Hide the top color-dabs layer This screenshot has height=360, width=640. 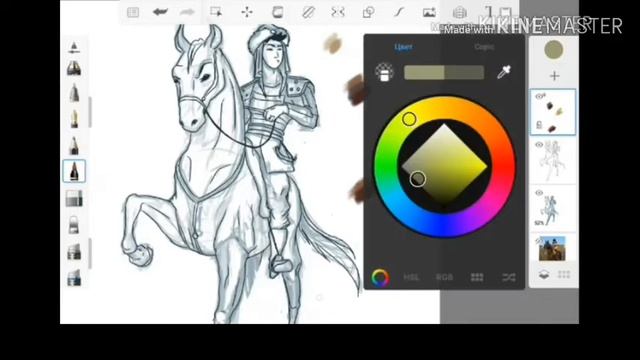[539, 97]
